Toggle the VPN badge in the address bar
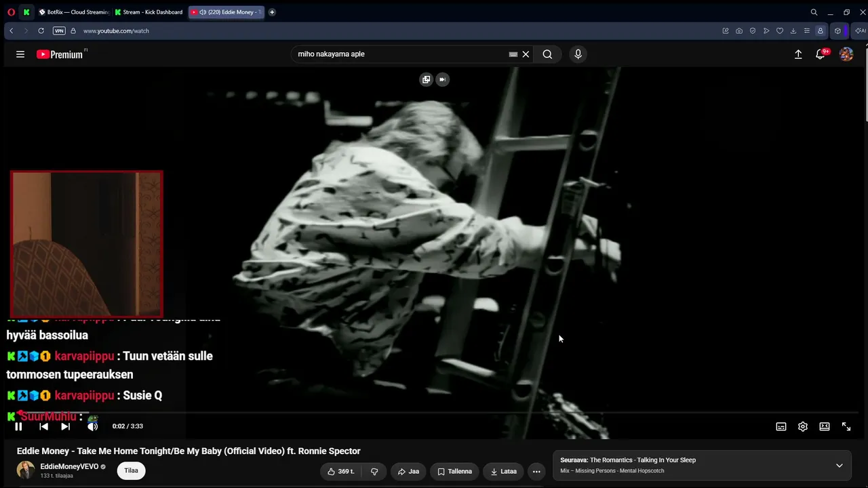Image resolution: width=868 pixels, height=488 pixels. (x=59, y=30)
